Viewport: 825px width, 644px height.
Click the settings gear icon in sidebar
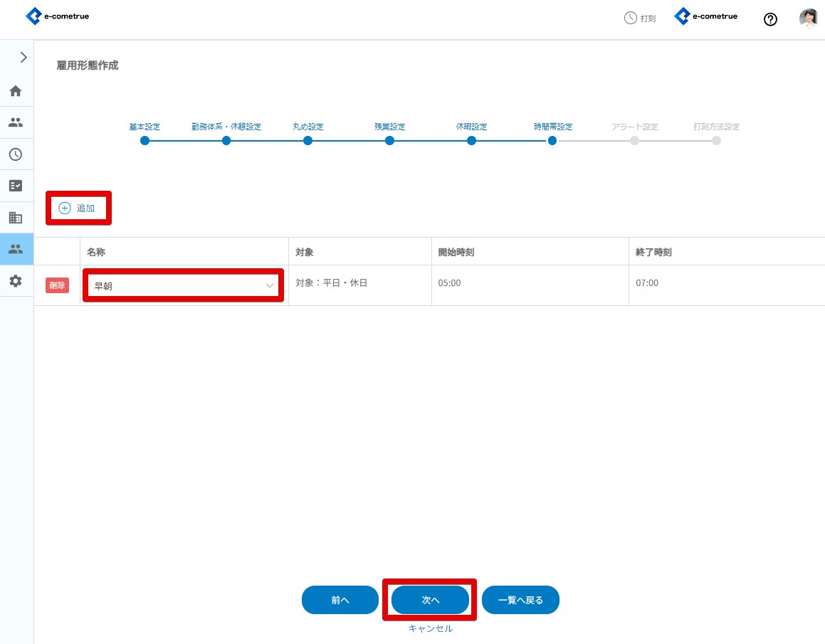coord(16,281)
